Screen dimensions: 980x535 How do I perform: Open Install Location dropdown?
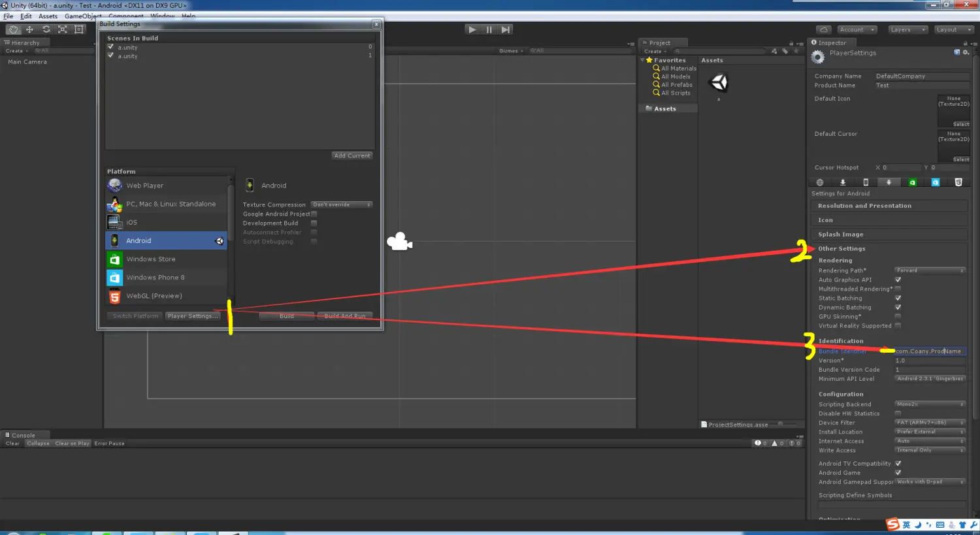pos(930,432)
